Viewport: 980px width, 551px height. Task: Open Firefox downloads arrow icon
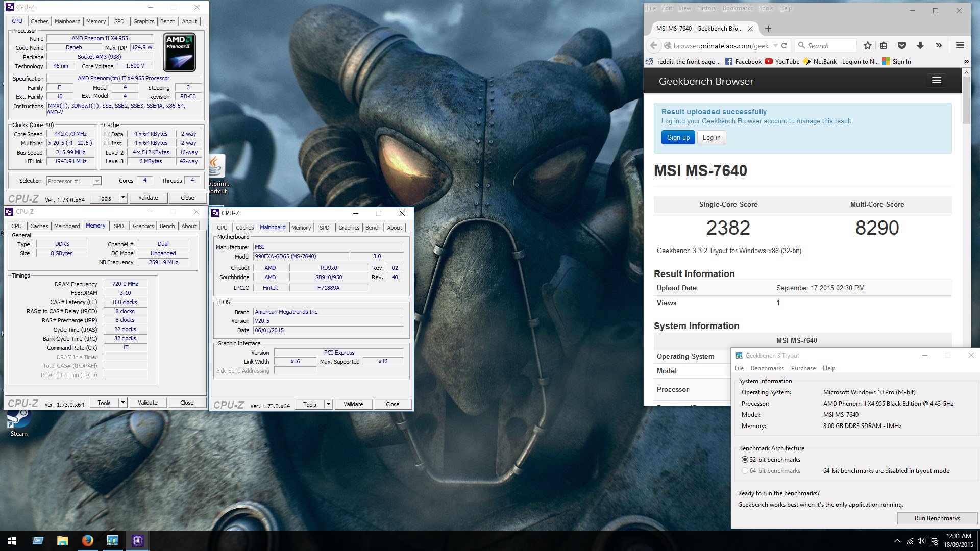[x=920, y=46]
